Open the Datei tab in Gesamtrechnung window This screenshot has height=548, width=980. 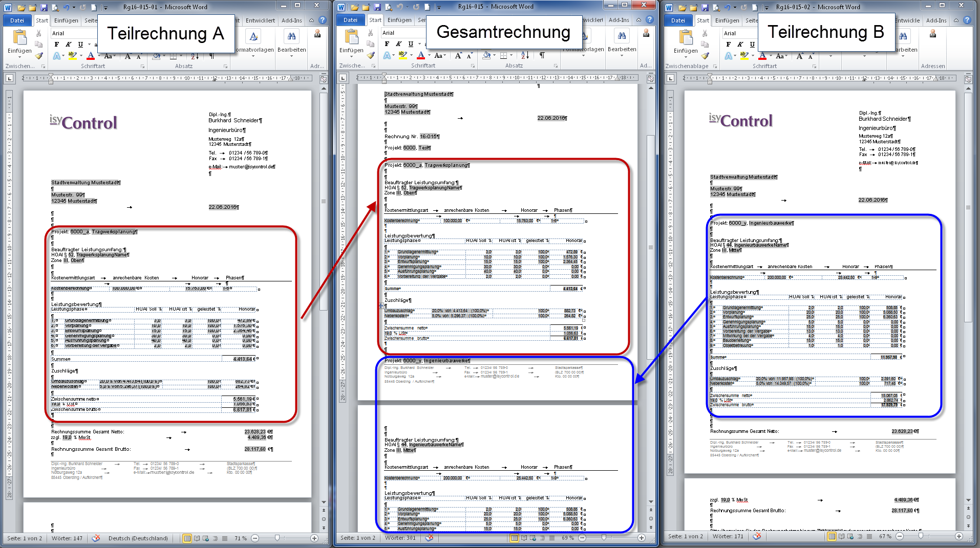[350, 20]
